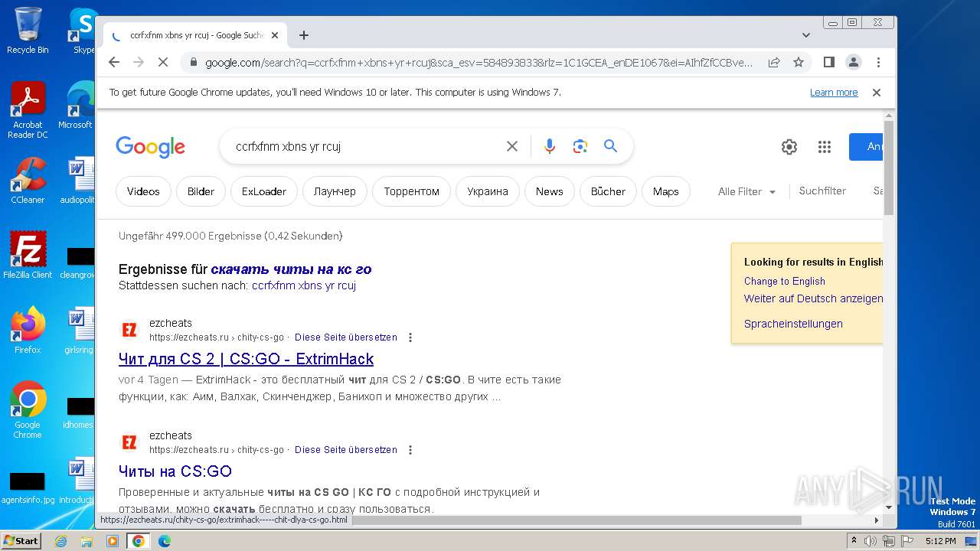Viewport: 980px width, 551px height.
Task: Close the Google search tab
Action: [275, 35]
